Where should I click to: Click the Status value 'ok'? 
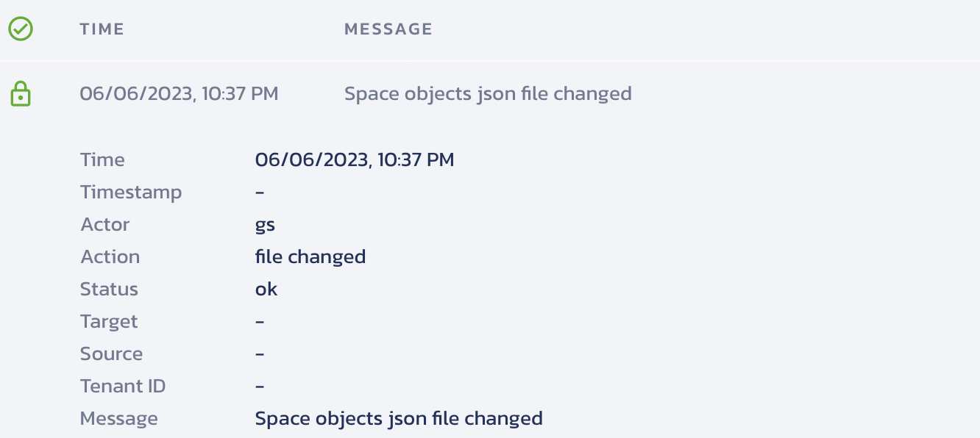coord(266,289)
